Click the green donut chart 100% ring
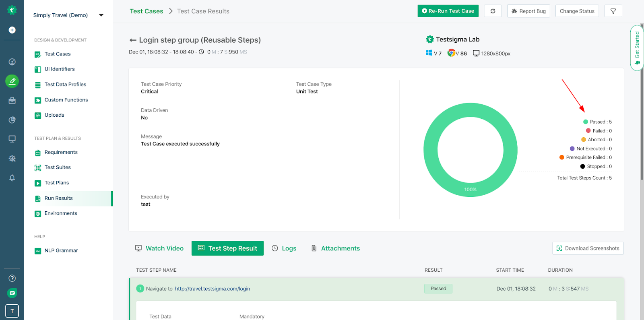This screenshot has height=320, width=644. coord(471,190)
